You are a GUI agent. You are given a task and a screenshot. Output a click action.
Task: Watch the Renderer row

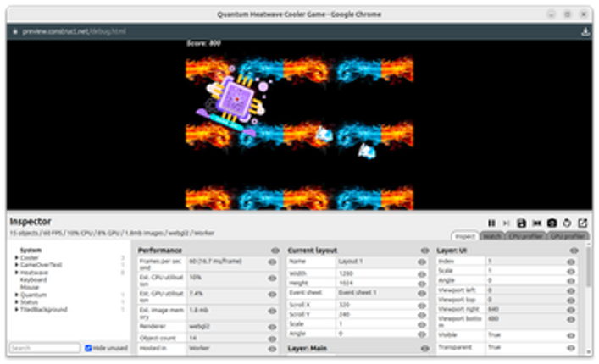pos(272,327)
